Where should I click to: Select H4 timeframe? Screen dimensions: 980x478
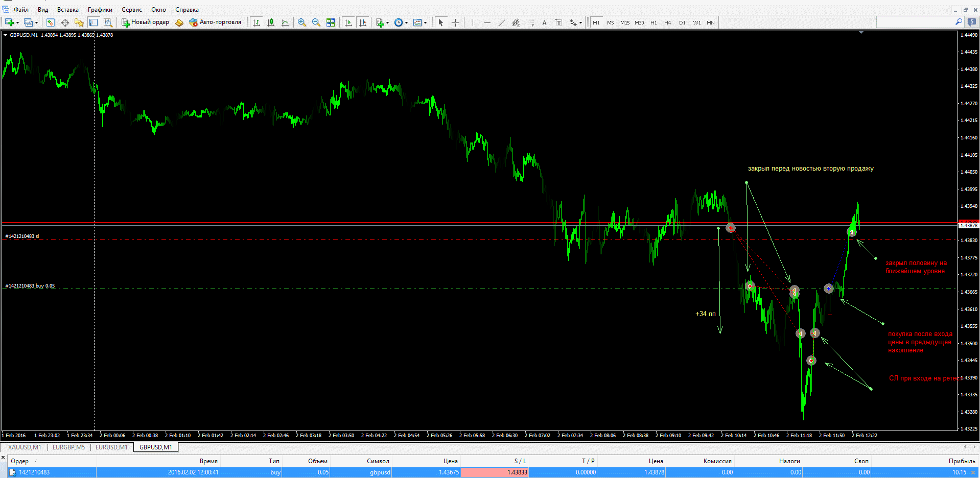tap(668, 22)
